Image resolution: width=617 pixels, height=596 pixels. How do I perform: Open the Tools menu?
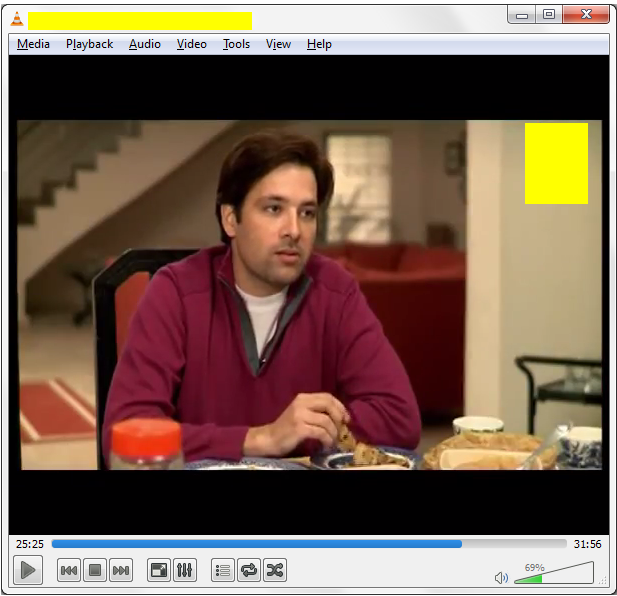[x=236, y=44]
